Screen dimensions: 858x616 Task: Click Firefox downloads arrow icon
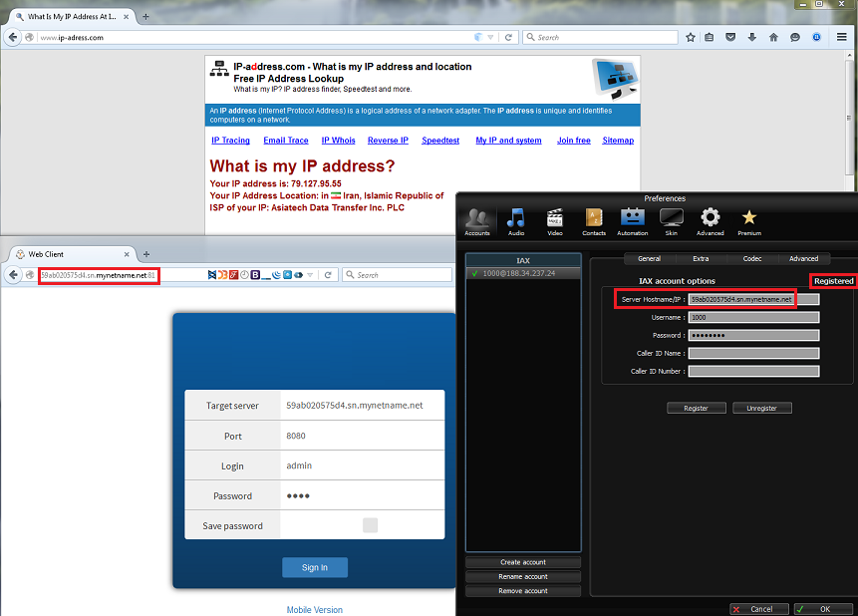[751, 37]
